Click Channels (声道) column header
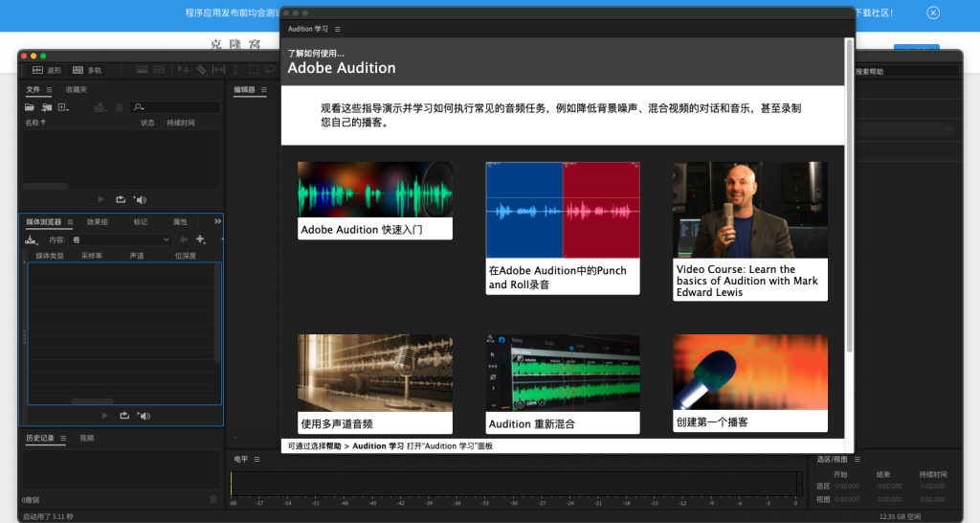This screenshot has width=980, height=523. (x=137, y=256)
